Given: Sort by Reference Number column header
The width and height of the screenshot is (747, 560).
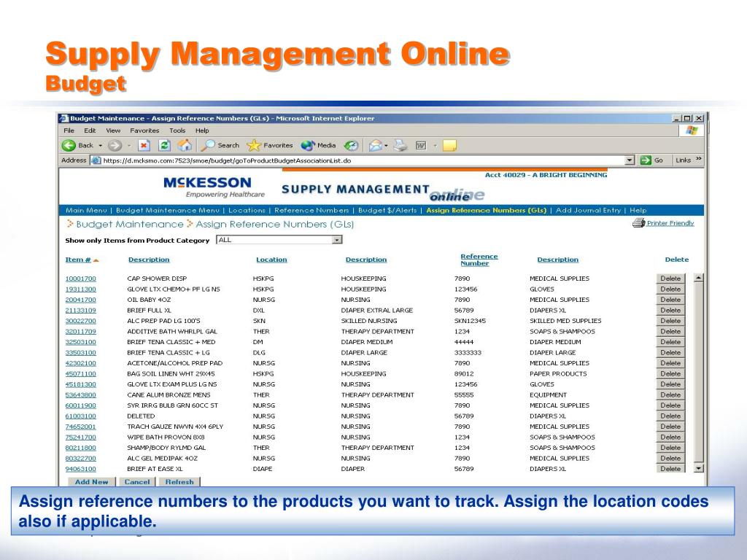Looking at the screenshot, I should coord(479,260).
